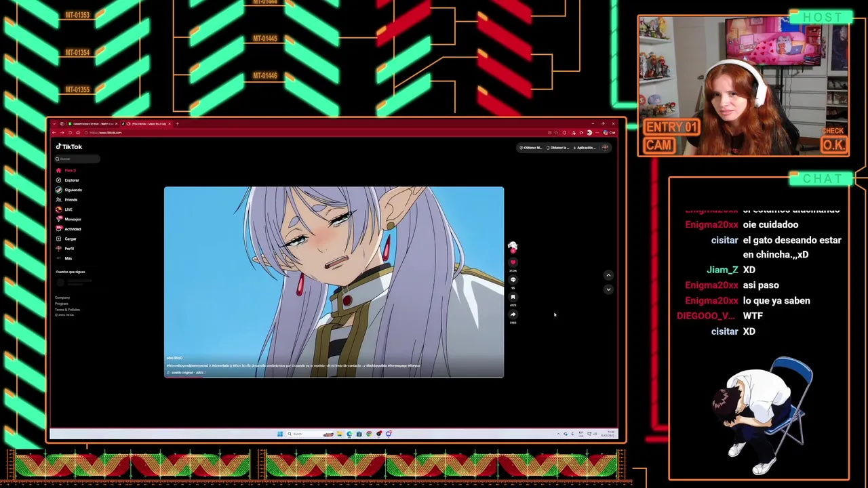Viewport: 868px width, 488px height.
Task: Open the browser Chat sidebar button
Action: point(609,133)
